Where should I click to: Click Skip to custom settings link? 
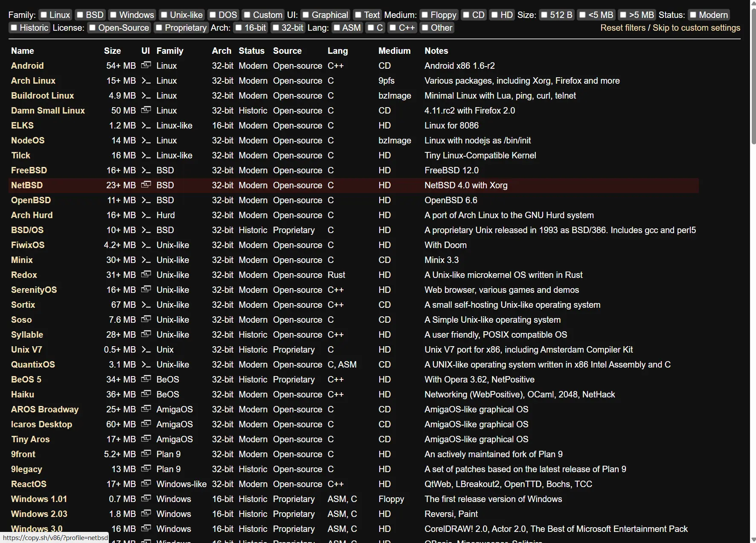click(696, 28)
